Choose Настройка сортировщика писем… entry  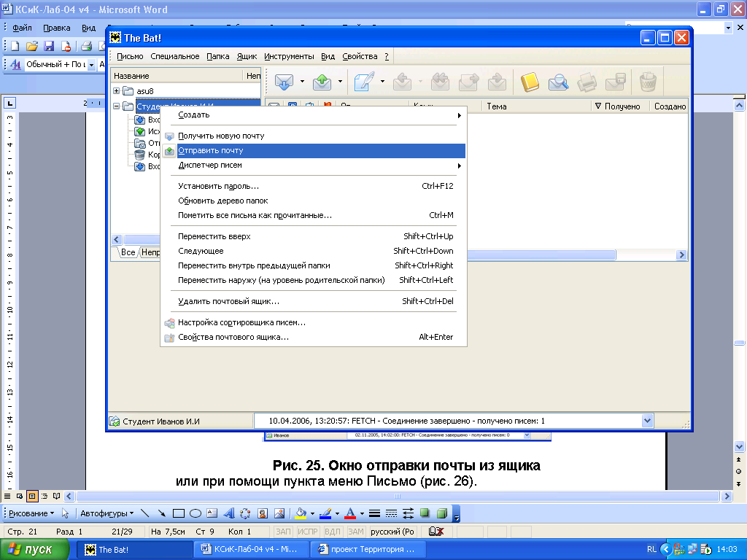point(314,322)
